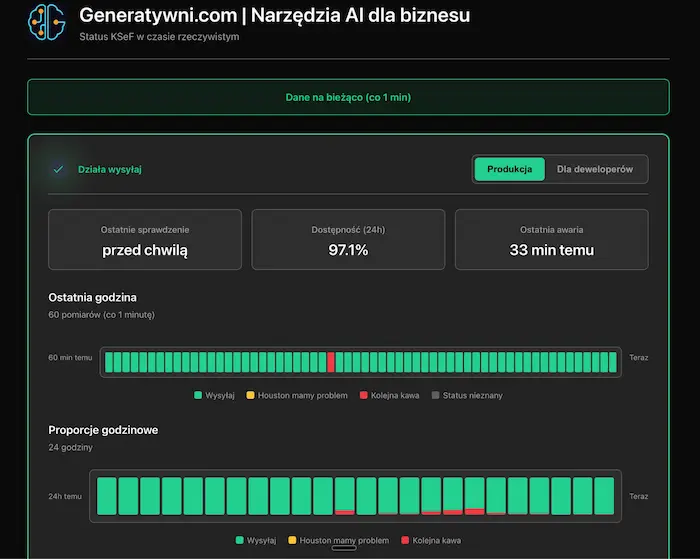Click the 'przed chwilą' value

(x=145, y=250)
